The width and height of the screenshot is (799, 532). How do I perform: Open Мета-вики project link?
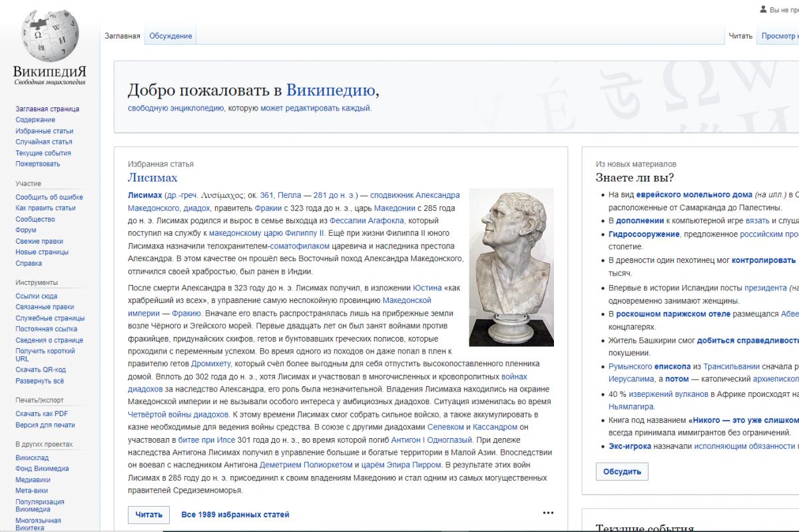point(31,491)
